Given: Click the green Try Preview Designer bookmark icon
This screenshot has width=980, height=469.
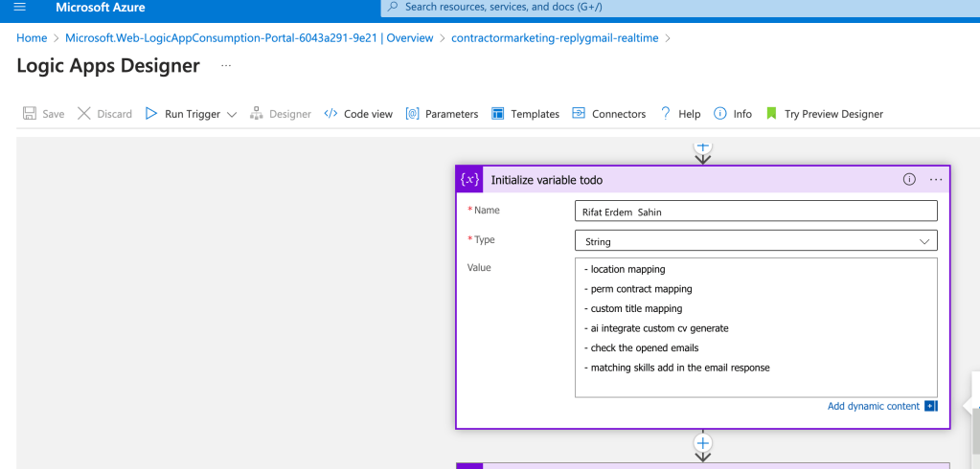Looking at the screenshot, I should tap(771, 114).
